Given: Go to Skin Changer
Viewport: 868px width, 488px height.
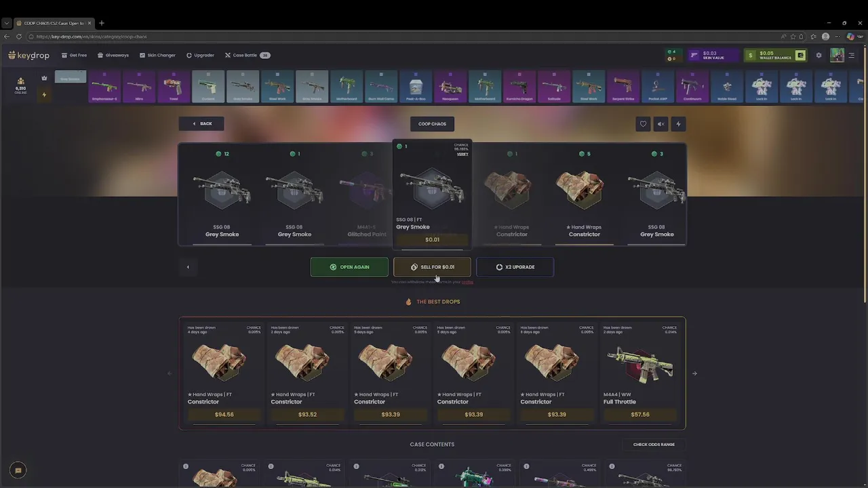Looking at the screenshot, I should [x=157, y=55].
